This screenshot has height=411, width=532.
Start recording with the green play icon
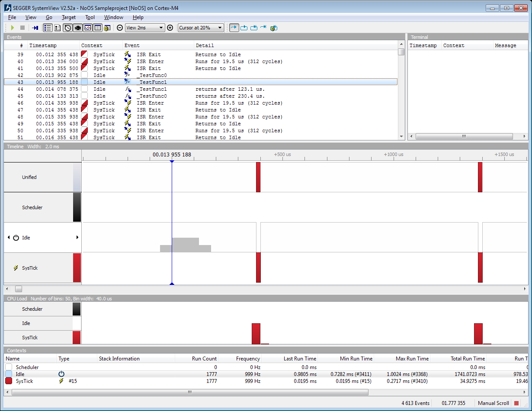(x=13, y=28)
